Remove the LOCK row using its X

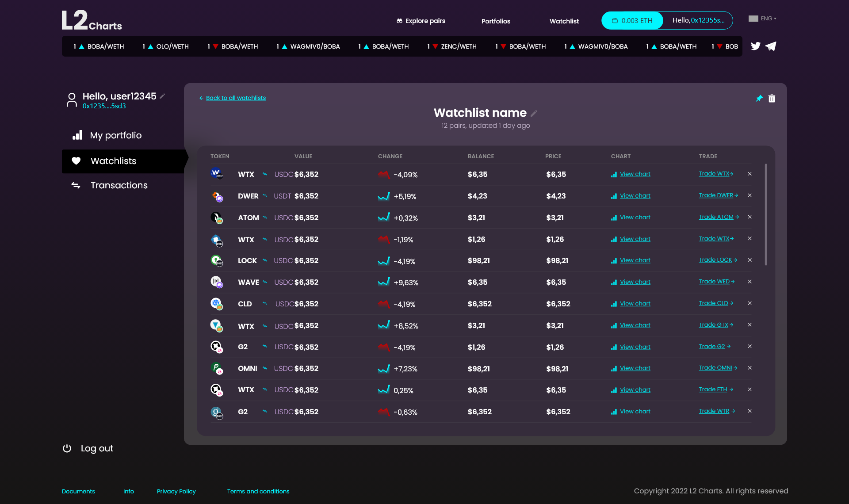pos(750,260)
